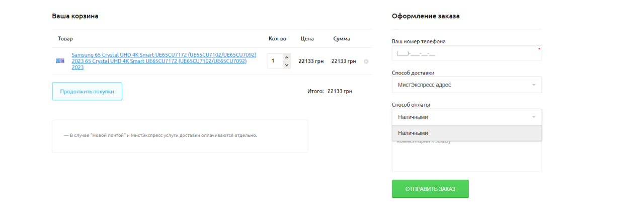This screenshot has height=217, width=644.
Task: Increase quantity with the up arrow
Action: [286, 57]
